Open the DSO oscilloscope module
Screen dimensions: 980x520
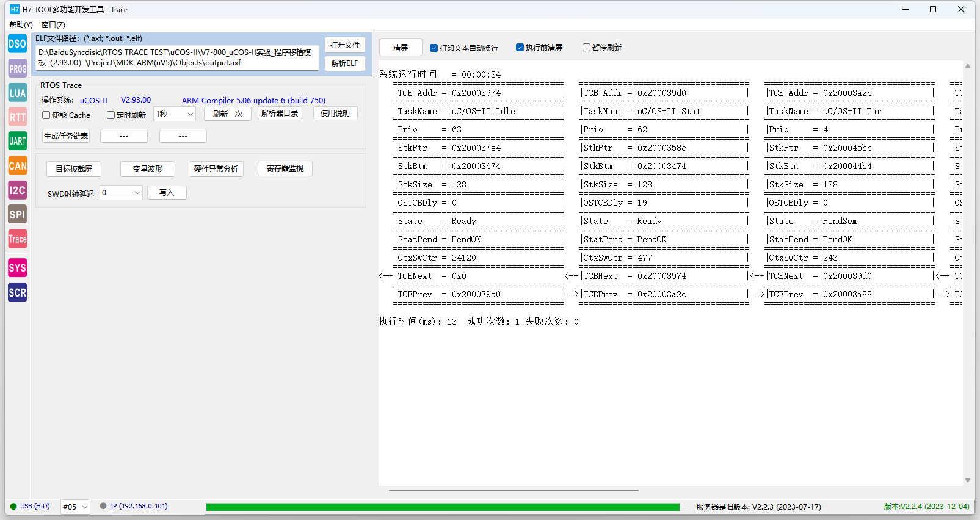coord(17,44)
